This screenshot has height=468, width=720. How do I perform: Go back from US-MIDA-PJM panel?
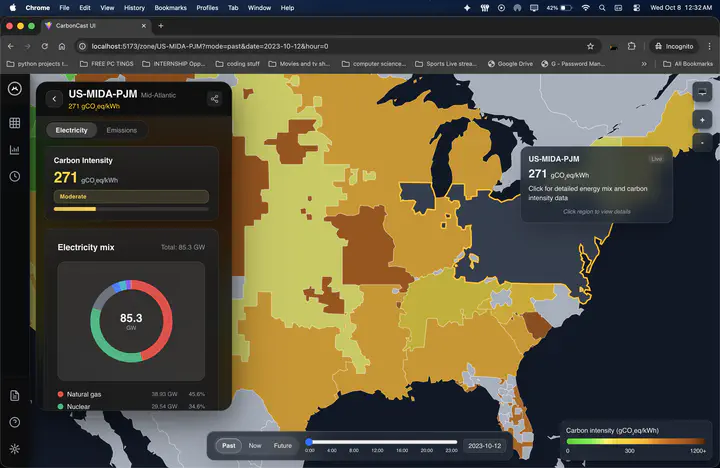54,98
